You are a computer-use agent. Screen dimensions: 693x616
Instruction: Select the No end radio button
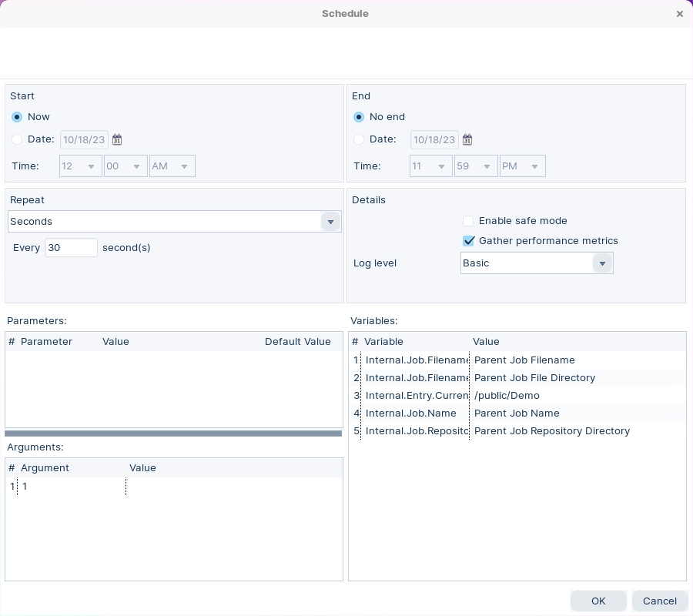click(358, 117)
